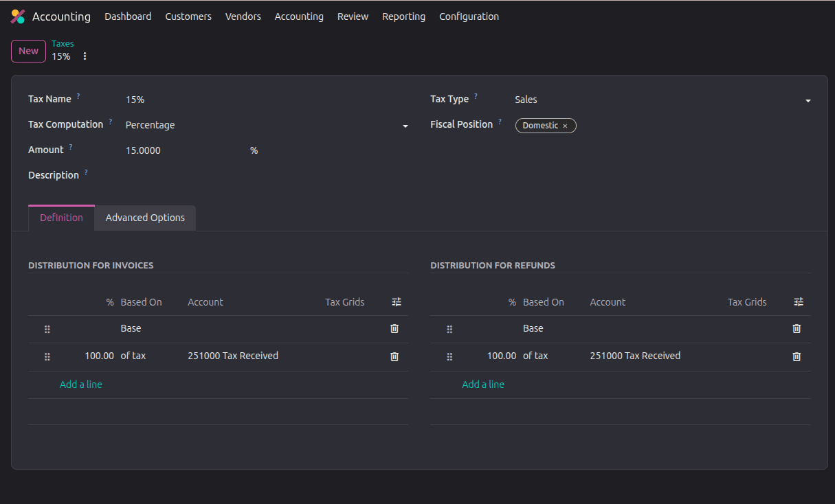Click the Base cell in invoices distribution
835x504 pixels.
click(131, 328)
